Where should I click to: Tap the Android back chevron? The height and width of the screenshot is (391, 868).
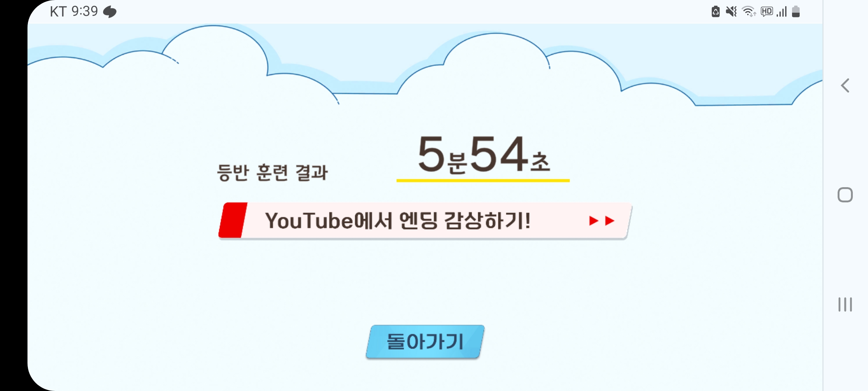pyautogui.click(x=845, y=85)
